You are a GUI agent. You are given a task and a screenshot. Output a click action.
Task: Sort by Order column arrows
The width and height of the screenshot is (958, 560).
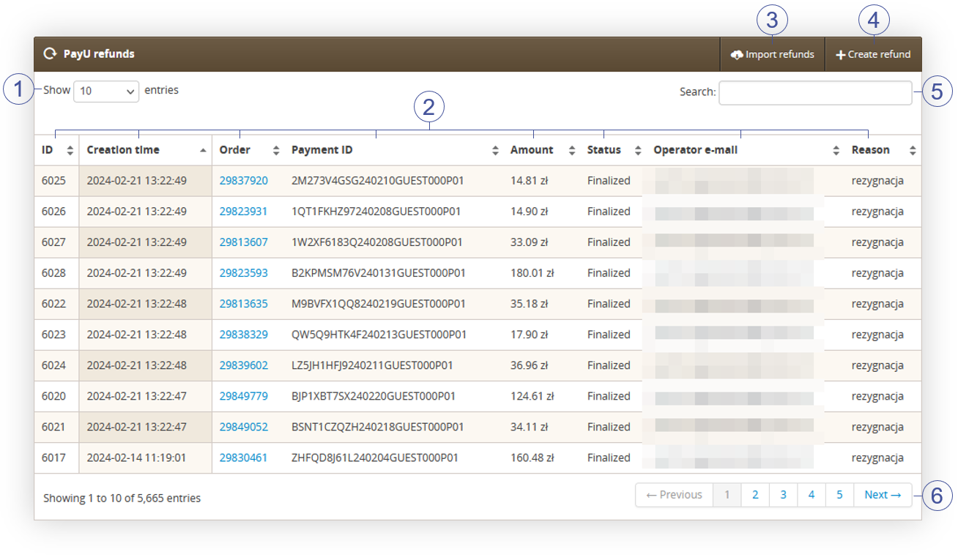tap(276, 150)
